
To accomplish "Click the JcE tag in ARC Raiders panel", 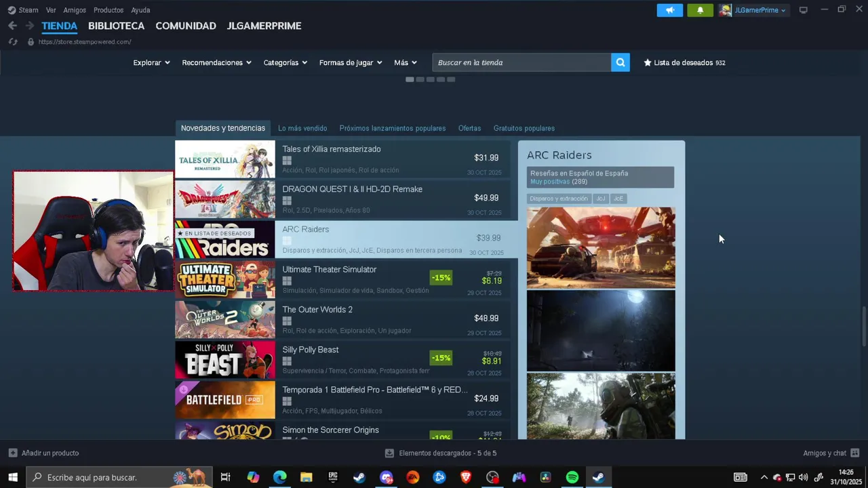I will (618, 199).
